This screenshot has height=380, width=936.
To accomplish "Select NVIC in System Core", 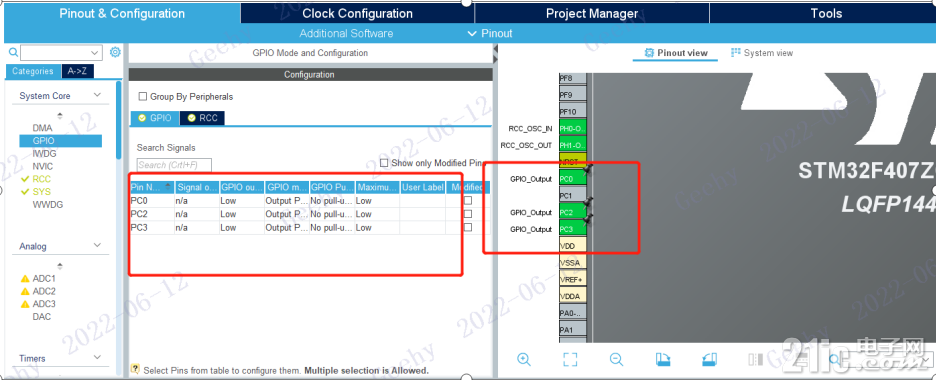I will pos(42,166).
